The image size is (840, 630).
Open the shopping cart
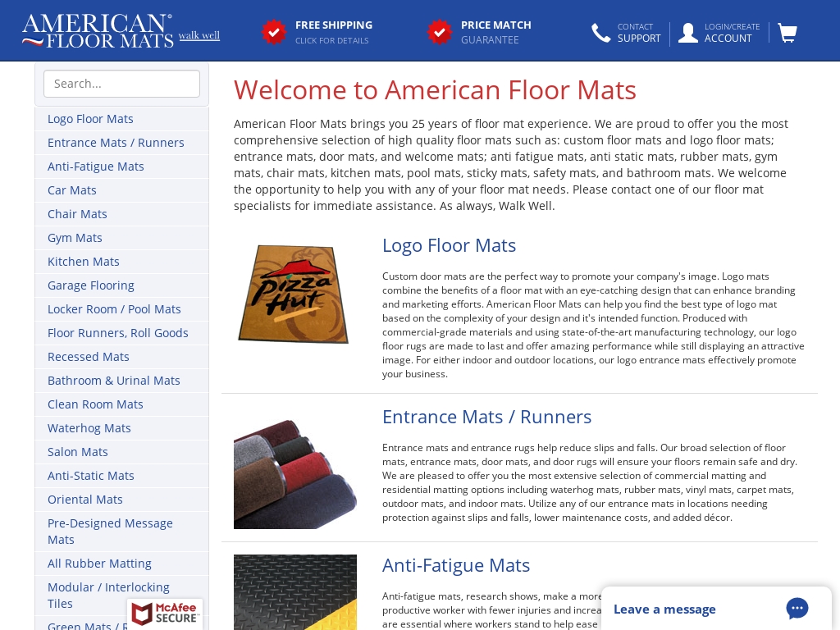point(787,33)
